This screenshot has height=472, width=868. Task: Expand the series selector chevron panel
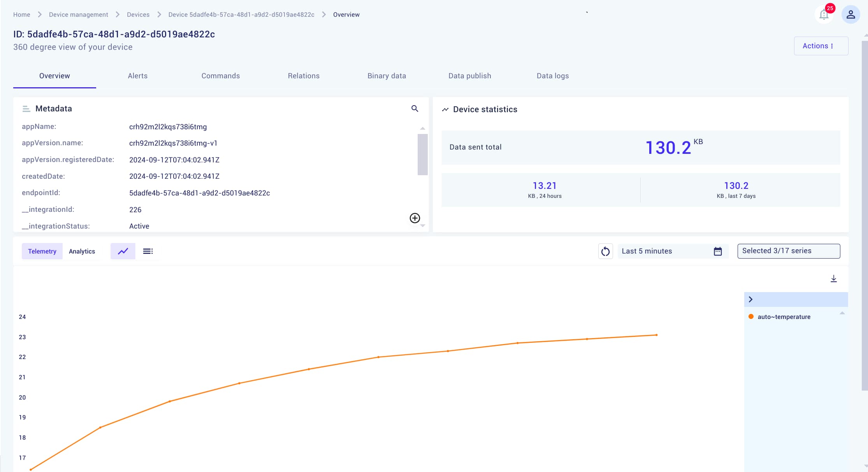(x=751, y=299)
